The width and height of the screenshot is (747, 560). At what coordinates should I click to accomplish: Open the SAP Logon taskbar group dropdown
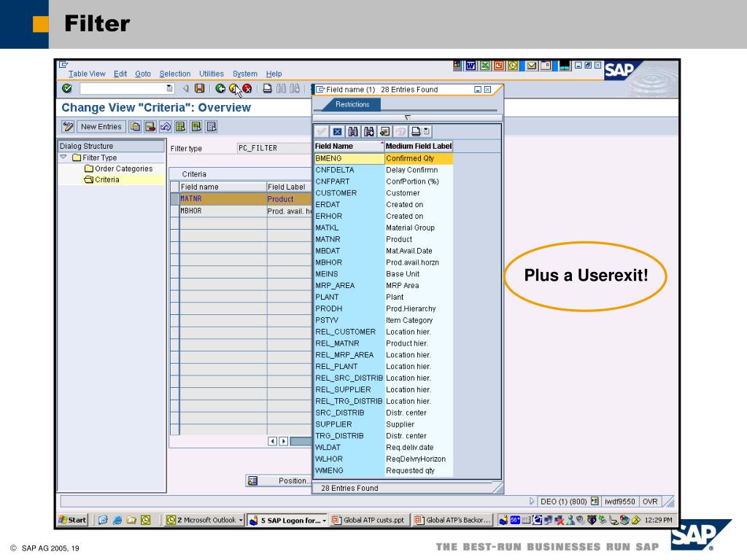click(x=325, y=521)
